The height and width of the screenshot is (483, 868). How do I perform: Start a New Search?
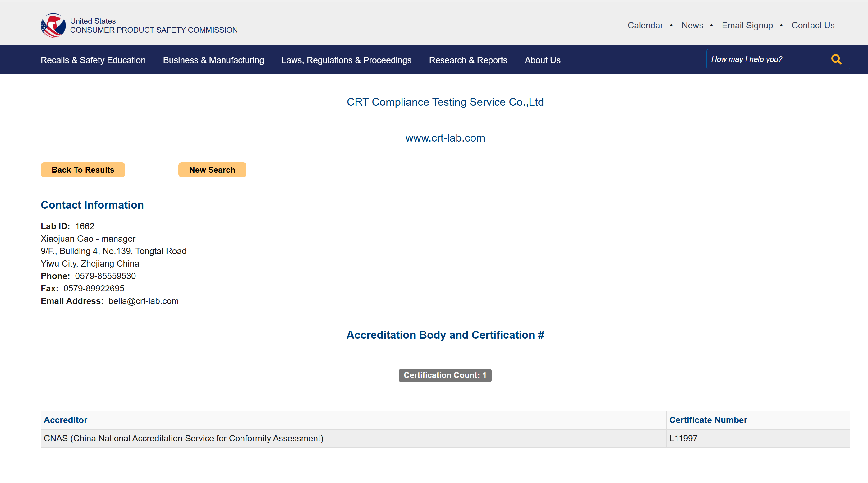[212, 170]
